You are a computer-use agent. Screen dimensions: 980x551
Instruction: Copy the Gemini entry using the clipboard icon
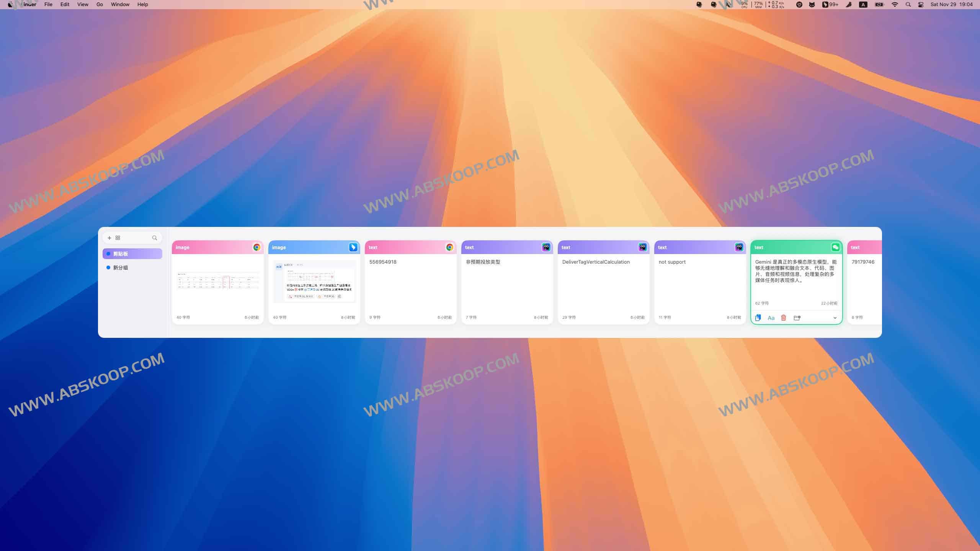(758, 318)
